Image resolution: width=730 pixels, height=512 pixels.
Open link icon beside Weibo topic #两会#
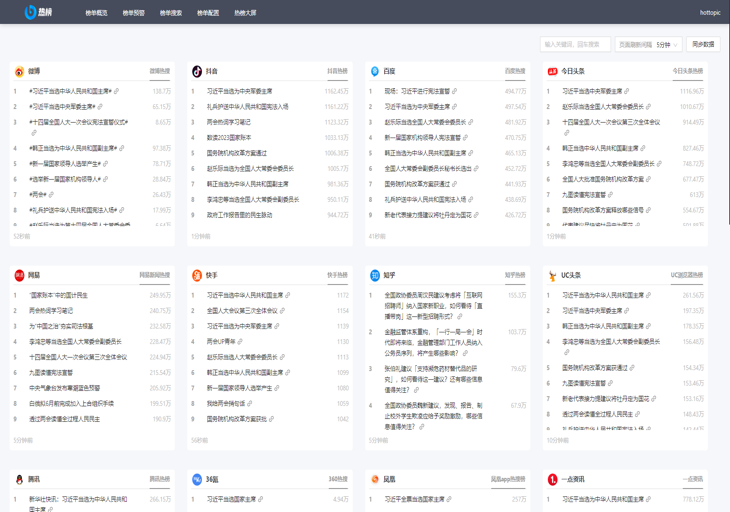click(51, 195)
